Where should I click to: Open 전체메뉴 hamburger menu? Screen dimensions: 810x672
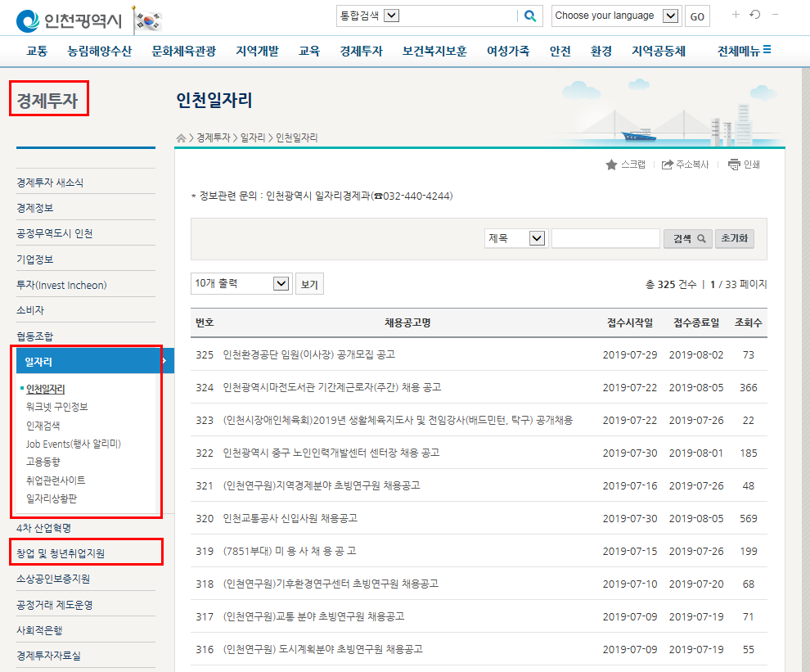[x=744, y=51]
